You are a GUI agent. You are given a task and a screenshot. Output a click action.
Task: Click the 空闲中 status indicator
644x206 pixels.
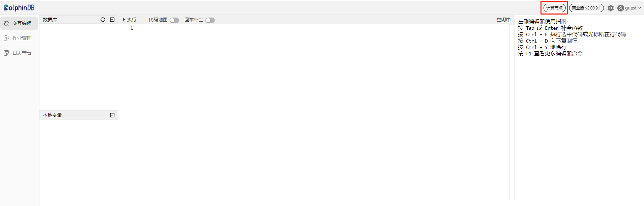(503, 20)
